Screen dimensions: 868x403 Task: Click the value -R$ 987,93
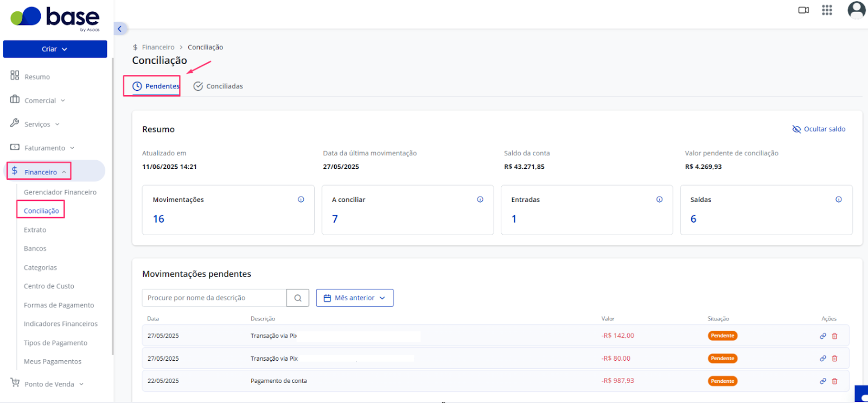pyautogui.click(x=618, y=381)
